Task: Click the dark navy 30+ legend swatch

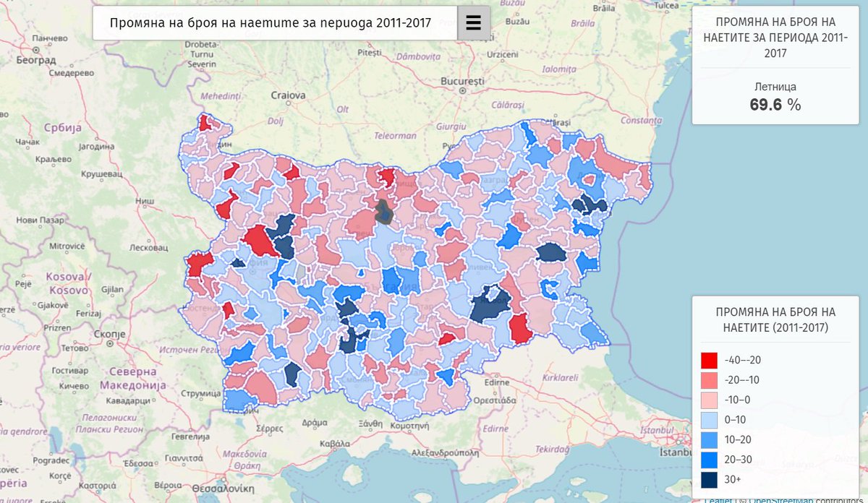Action: point(710,479)
